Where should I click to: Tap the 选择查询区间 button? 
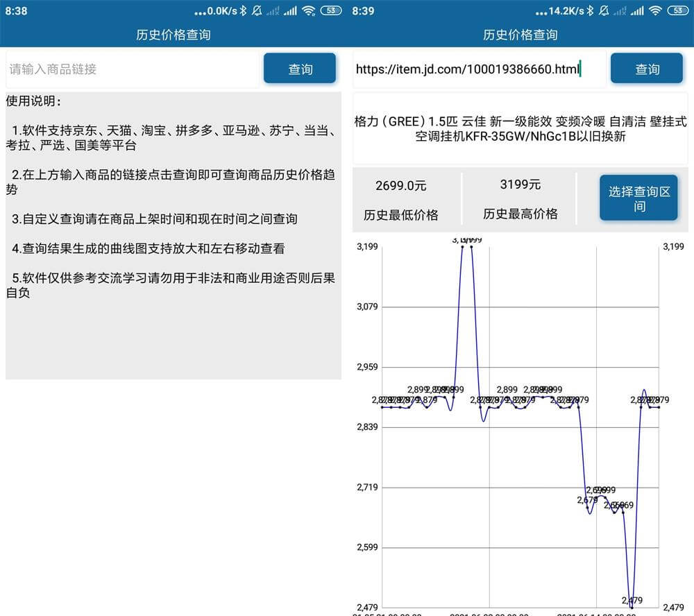pos(638,198)
